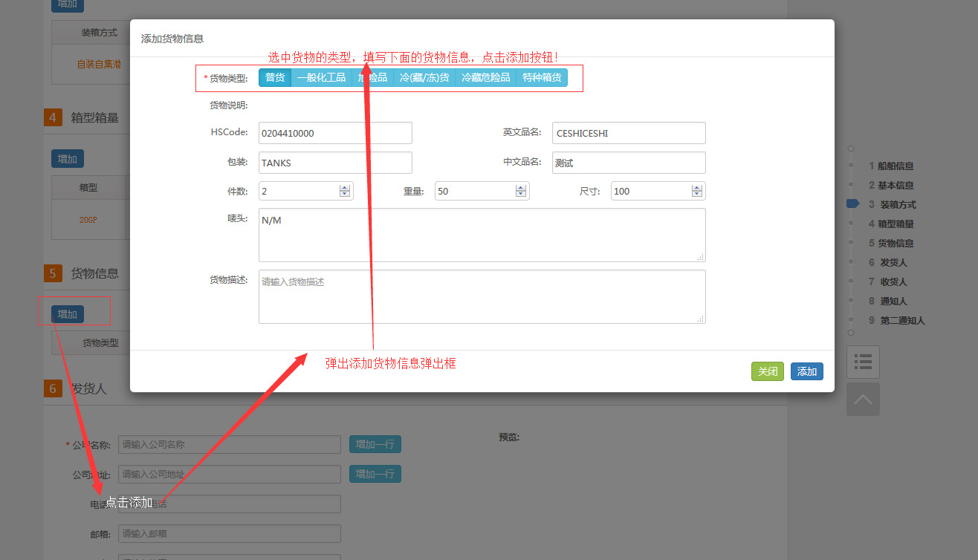Click the list menu icon on right sidebar
This screenshot has width=978, height=560.
tap(863, 362)
